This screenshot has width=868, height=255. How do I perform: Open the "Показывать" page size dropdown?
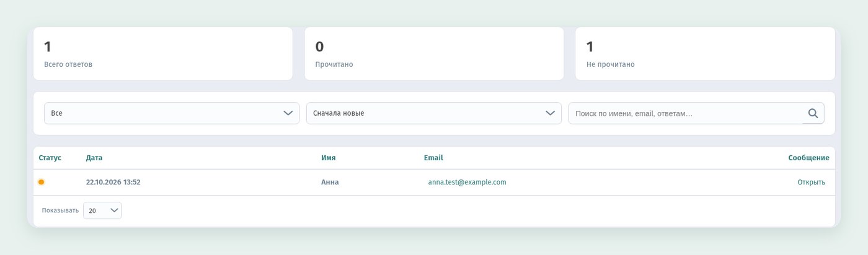102,210
